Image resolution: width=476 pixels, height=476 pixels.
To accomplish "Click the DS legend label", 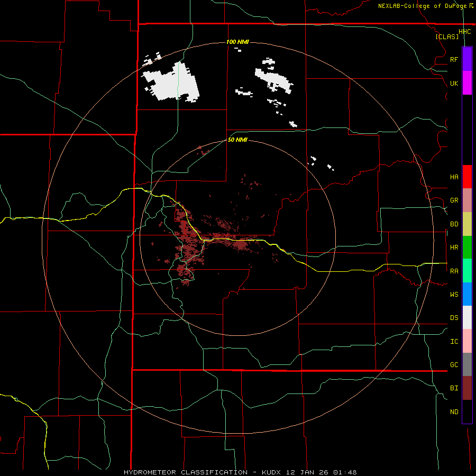I will pos(454,318).
